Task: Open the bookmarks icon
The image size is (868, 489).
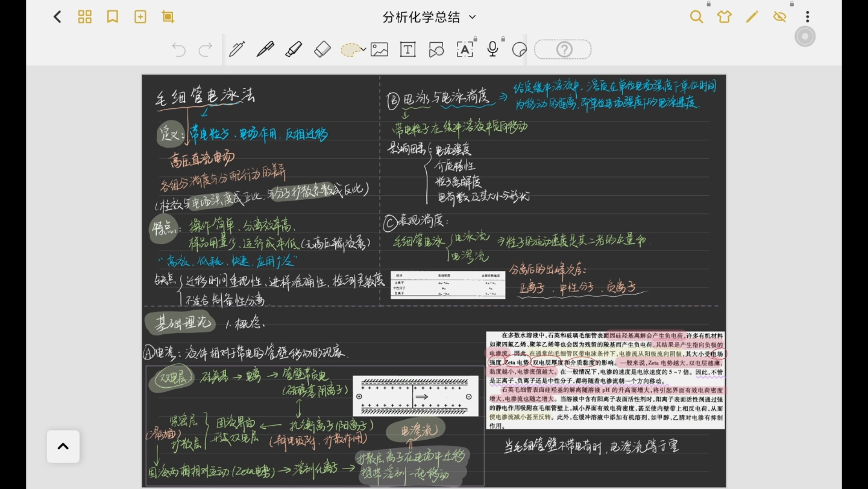Action: point(113,17)
